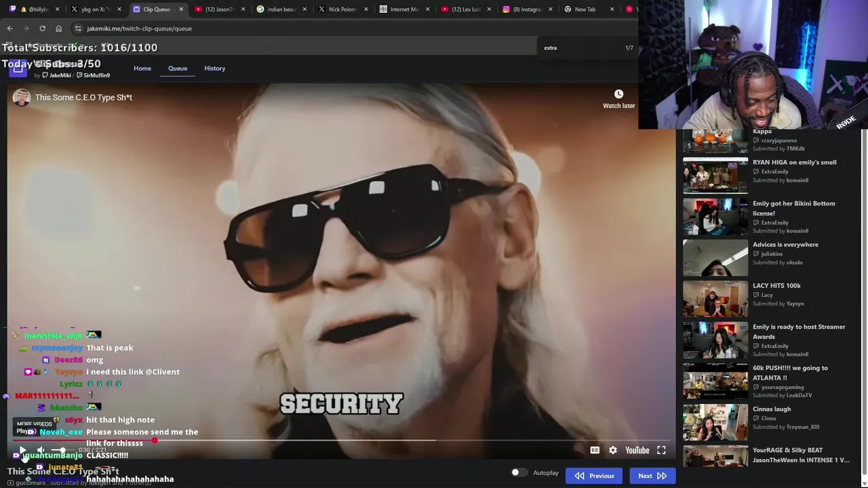Open 'RYAN HIGA on emily's smell' thumbnail
868x488 pixels.
pyautogui.click(x=715, y=176)
